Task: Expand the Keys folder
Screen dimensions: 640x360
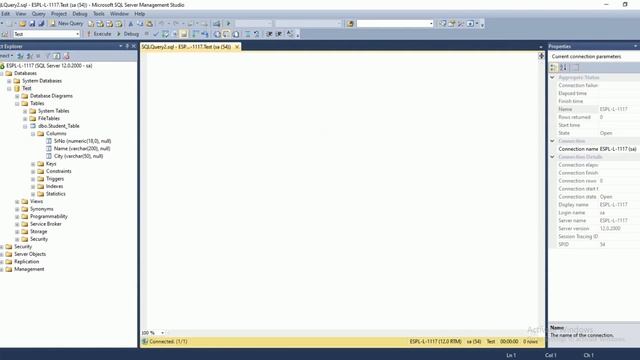Action: pos(33,164)
